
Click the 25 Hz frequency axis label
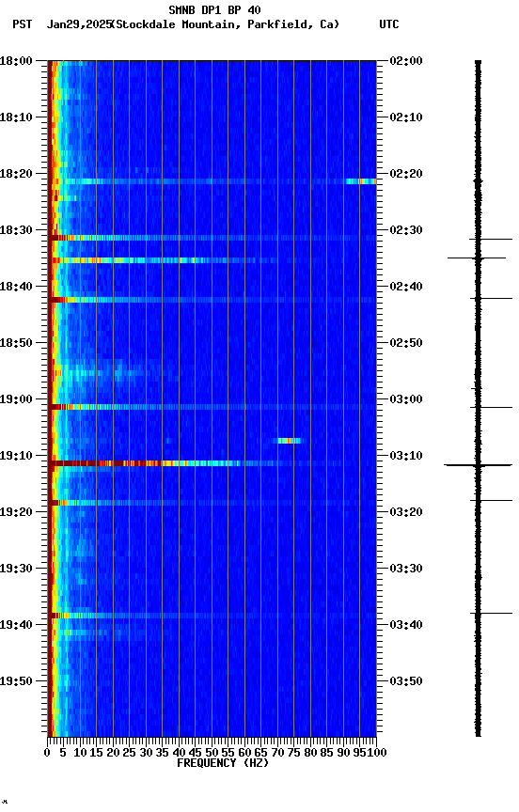tap(130, 753)
